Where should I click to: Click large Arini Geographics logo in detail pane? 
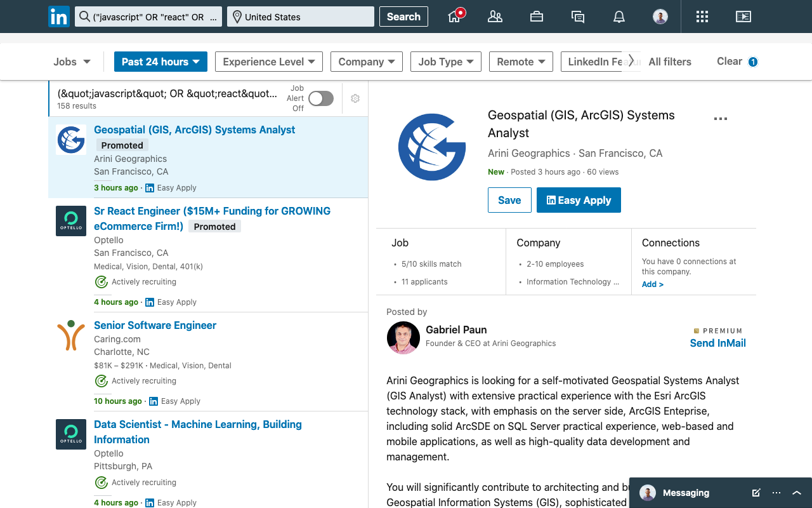coord(432,147)
